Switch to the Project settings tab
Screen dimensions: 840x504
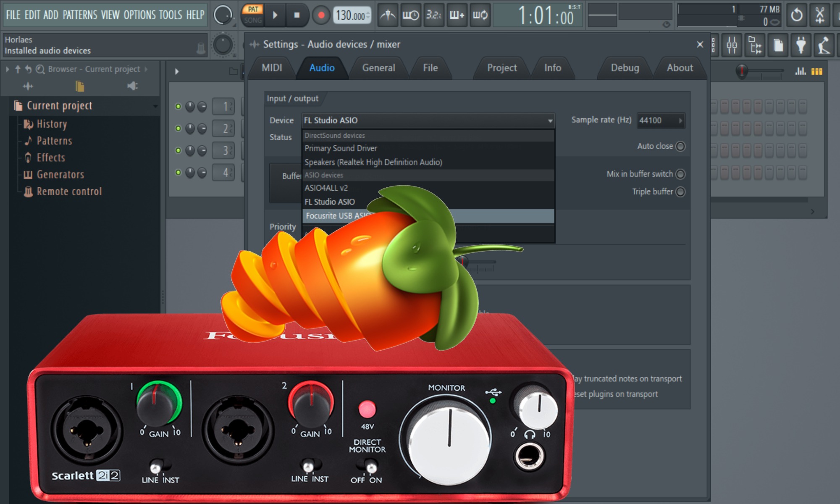[x=502, y=68]
